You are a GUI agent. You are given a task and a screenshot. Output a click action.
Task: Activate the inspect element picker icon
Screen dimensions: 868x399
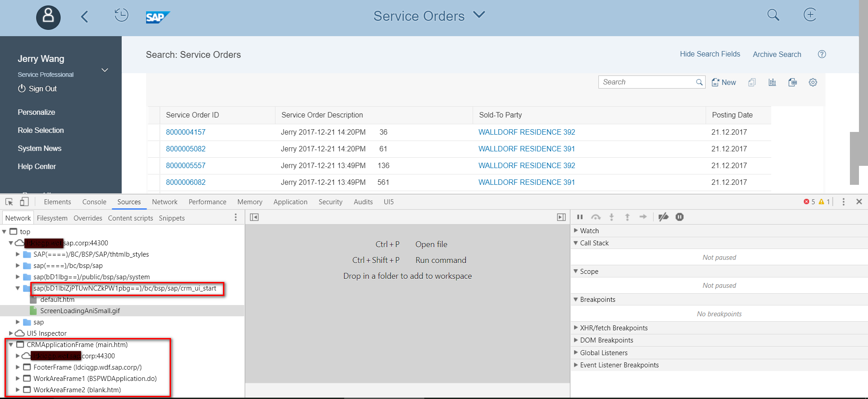click(9, 202)
